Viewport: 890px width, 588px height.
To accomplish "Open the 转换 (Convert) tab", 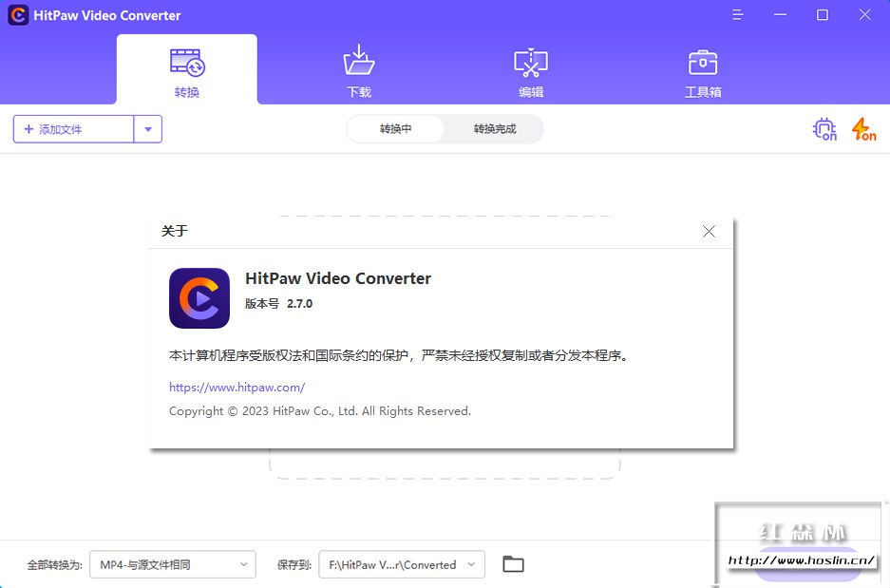I will [187, 69].
